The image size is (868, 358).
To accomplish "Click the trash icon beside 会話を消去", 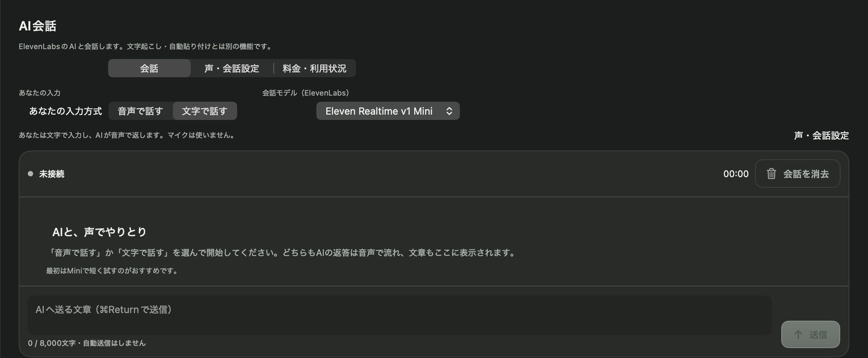I will click(x=771, y=174).
